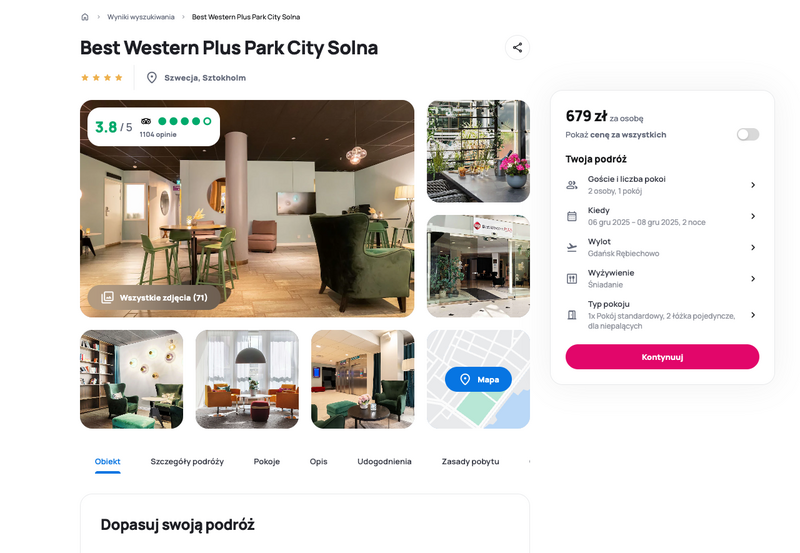Click the location pin next to Szwecja, Sztokholm

tap(152, 78)
